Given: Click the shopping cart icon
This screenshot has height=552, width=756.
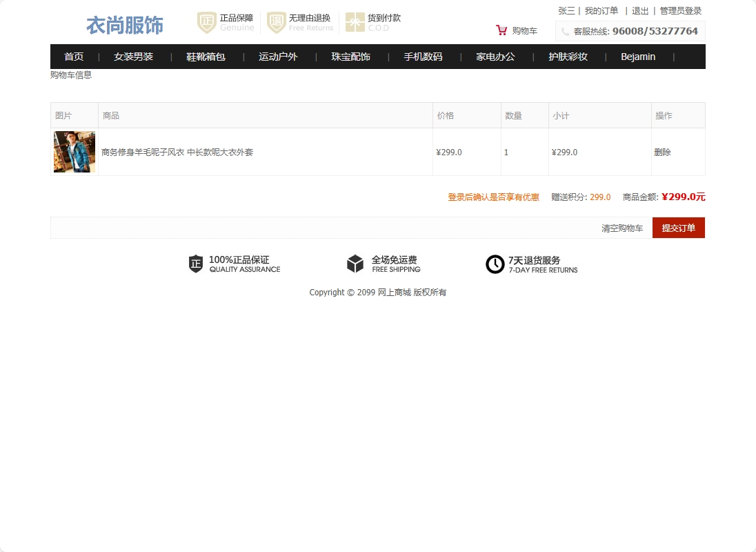Looking at the screenshot, I should pyautogui.click(x=501, y=30).
